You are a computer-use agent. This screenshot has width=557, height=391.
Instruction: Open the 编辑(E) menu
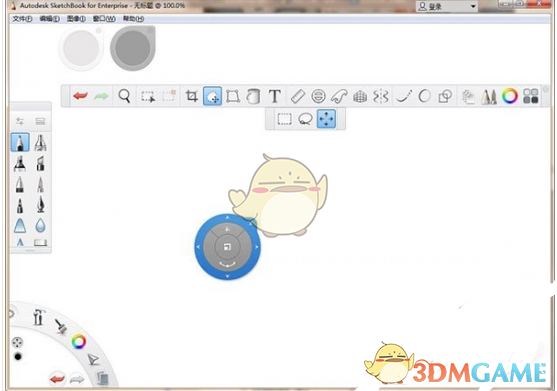click(49, 19)
